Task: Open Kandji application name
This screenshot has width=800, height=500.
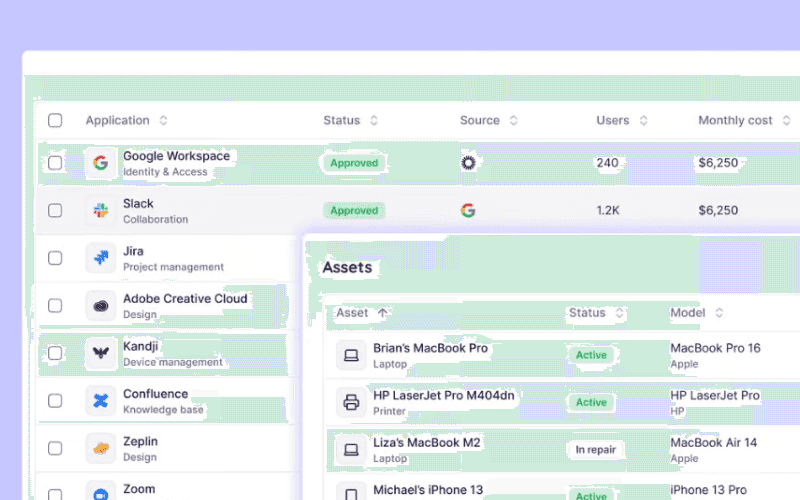Action: (x=141, y=346)
